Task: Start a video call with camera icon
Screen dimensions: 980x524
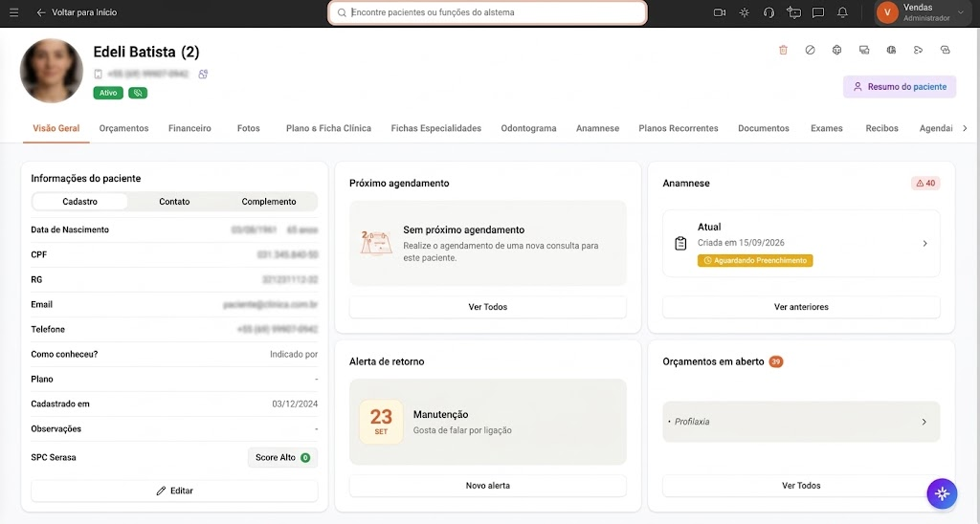Action: (x=720, y=12)
